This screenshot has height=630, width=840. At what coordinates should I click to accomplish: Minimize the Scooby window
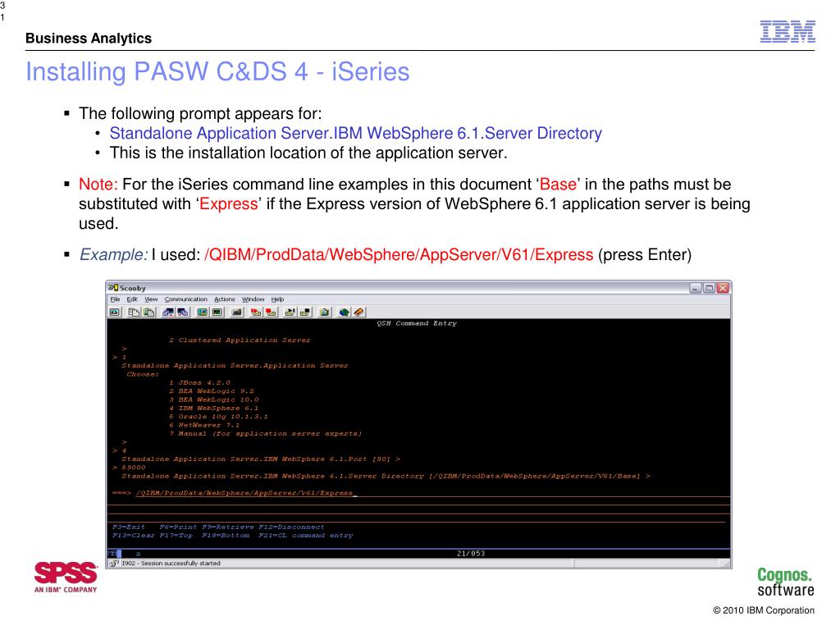[696, 288]
